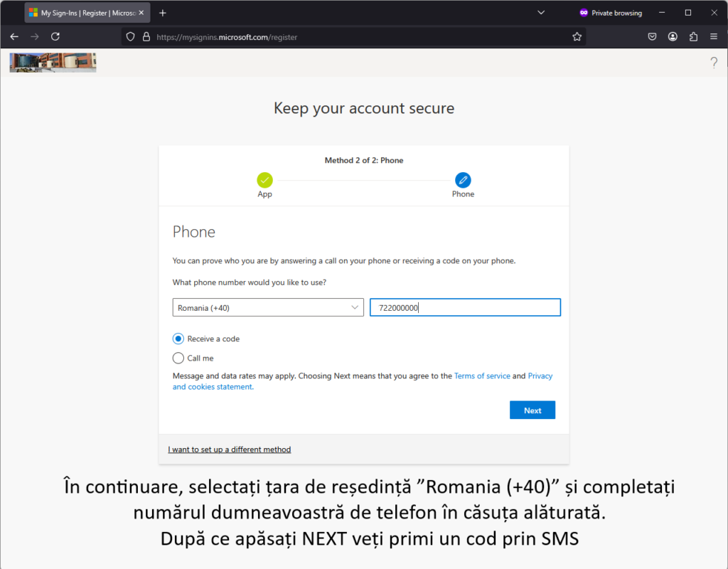Show site info via padlock icon

(x=146, y=37)
